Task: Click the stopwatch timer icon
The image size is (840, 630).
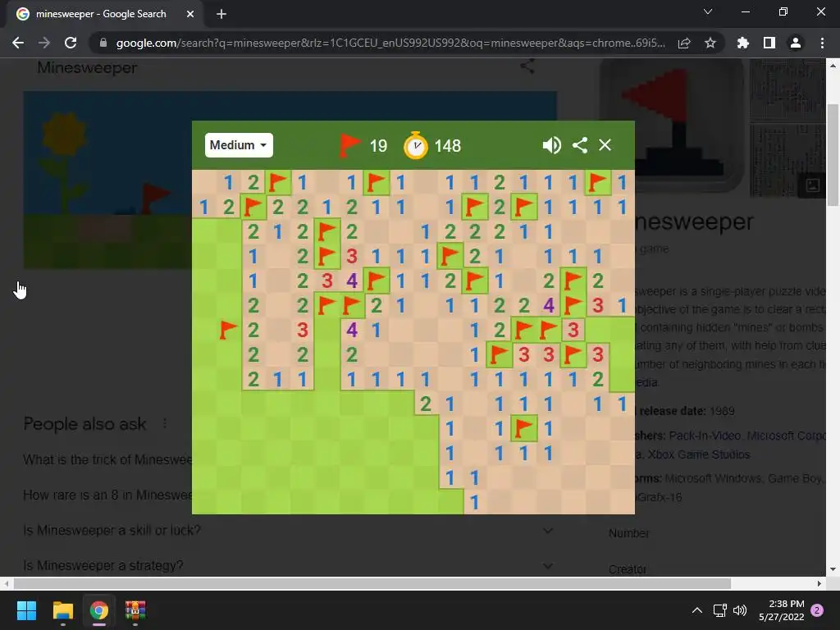Action: (416, 145)
